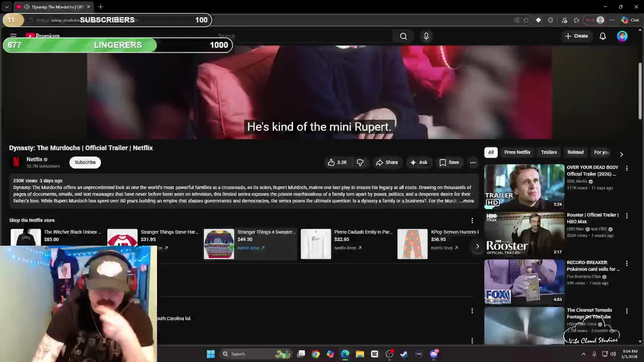Open options for Rooster trailer video
The width and height of the screenshot is (644, 362).
[627, 216]
